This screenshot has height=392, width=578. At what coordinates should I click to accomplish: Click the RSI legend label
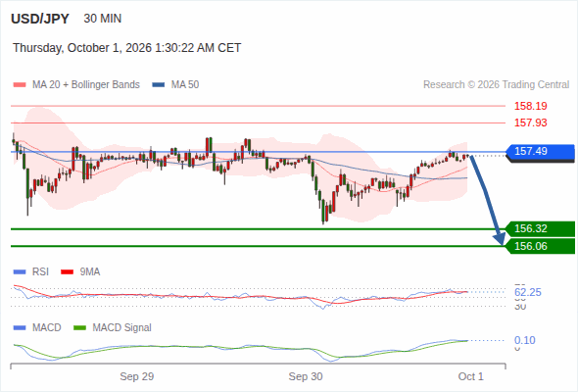tap(40, 272)
